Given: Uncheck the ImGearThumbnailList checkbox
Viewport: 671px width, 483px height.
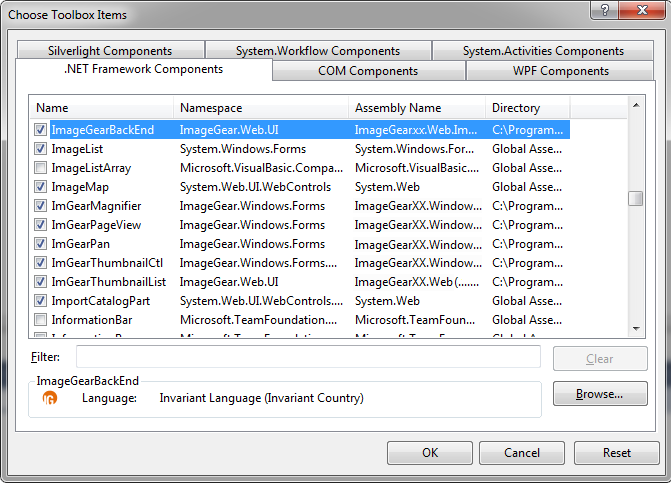Looking at the screenshot, I should tap(41, 282).
